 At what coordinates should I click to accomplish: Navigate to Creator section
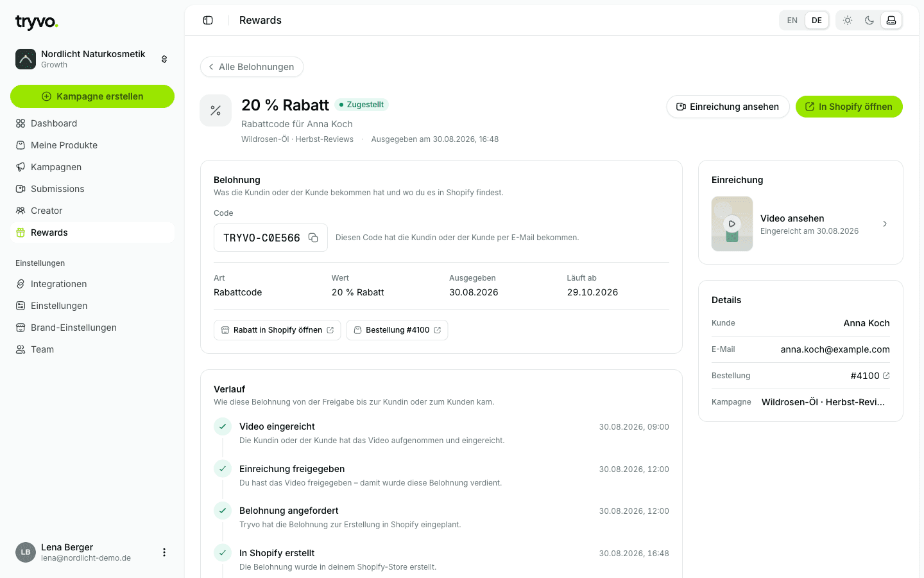[x=92, y=211]
